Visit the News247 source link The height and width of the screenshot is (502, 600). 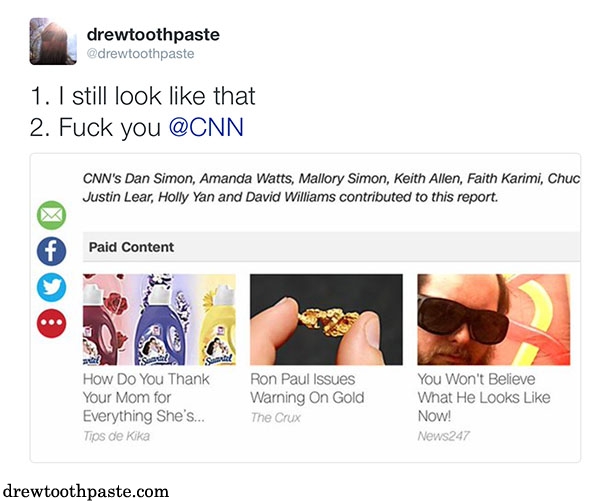443,436
